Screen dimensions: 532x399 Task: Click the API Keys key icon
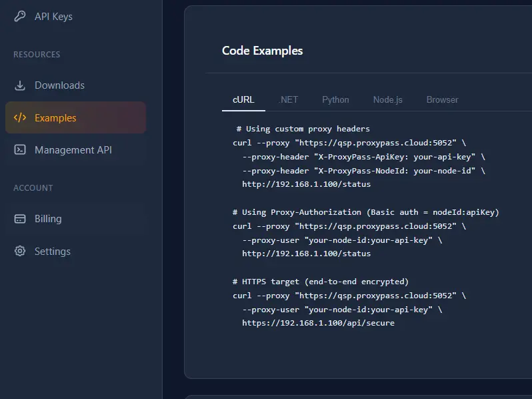click(20, 16)
